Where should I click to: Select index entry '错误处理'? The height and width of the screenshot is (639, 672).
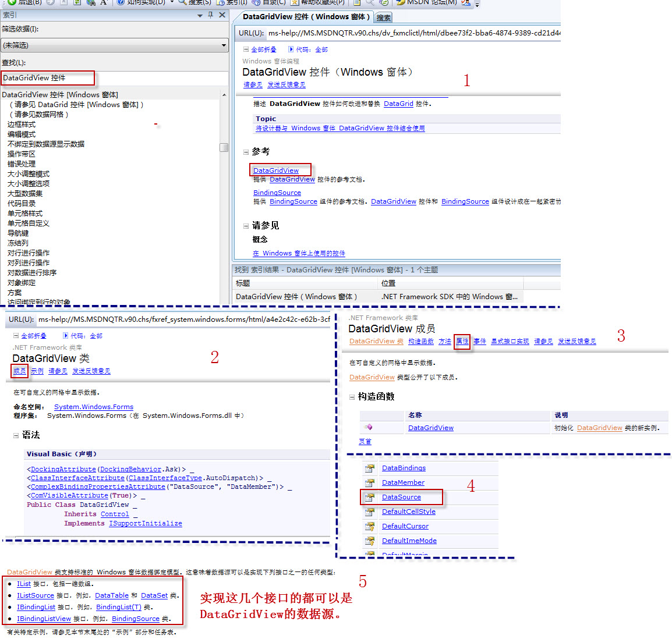(x=22, y=164)
